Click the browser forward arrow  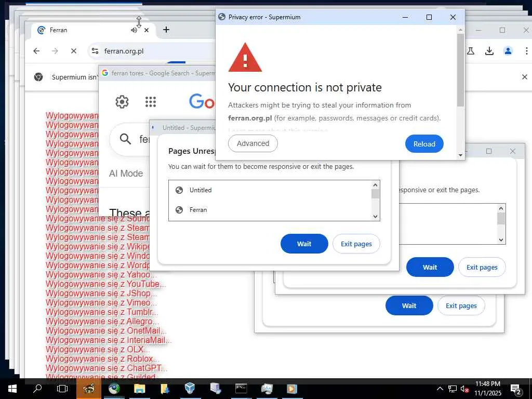click(55, 51)
